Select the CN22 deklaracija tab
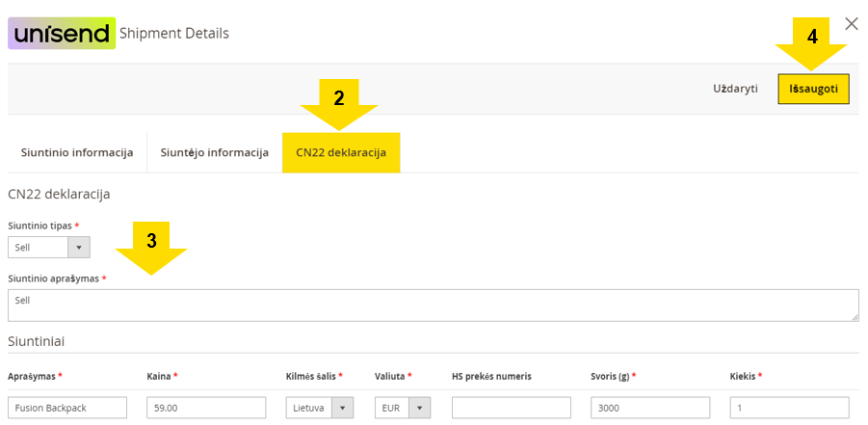 (341, 153)
